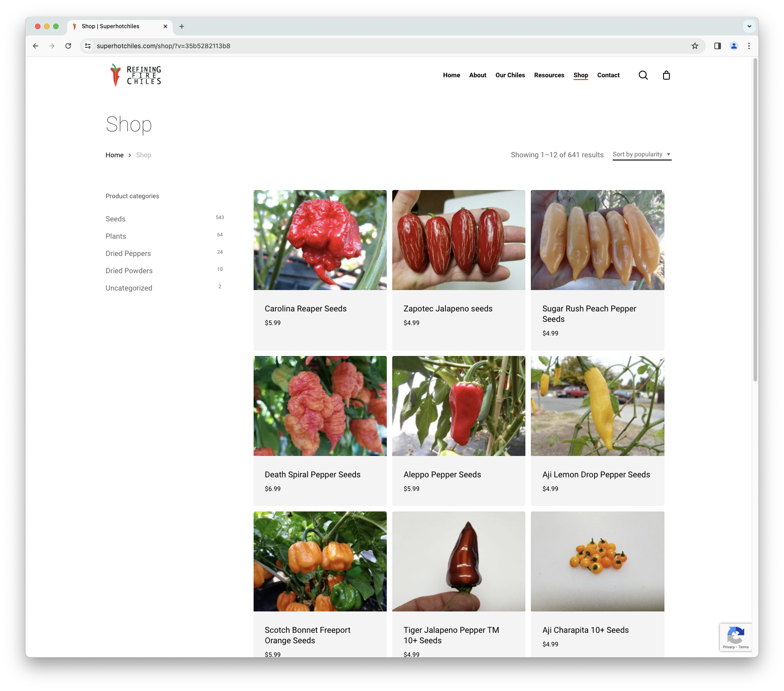This screenshot has height=691, width=784.
Task: Click the page vertical scrollbar
Action: [x=755, y=220]
